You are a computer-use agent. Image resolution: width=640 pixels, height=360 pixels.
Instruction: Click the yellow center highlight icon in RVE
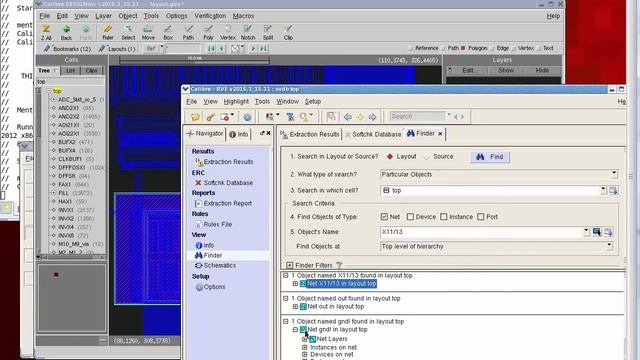pyautogui.click(x=360, y=117)
